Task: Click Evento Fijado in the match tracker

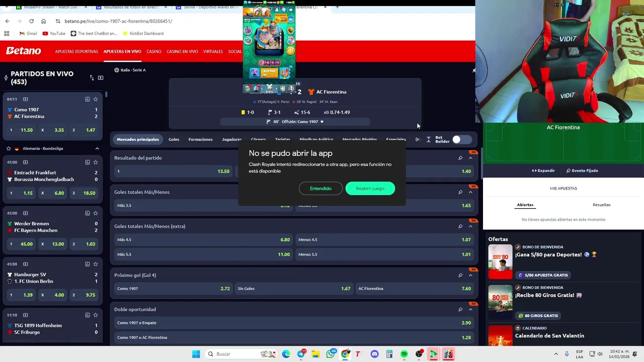Action: 582,170
